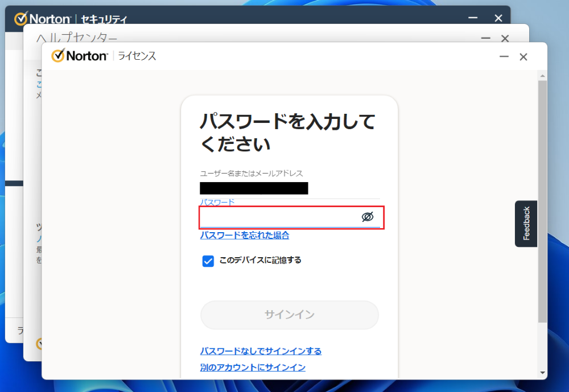Viewport: 569px width, 392px height.
Task: Click scrollbar down arrow in ライセンス window
Action: tap(542, 373)
